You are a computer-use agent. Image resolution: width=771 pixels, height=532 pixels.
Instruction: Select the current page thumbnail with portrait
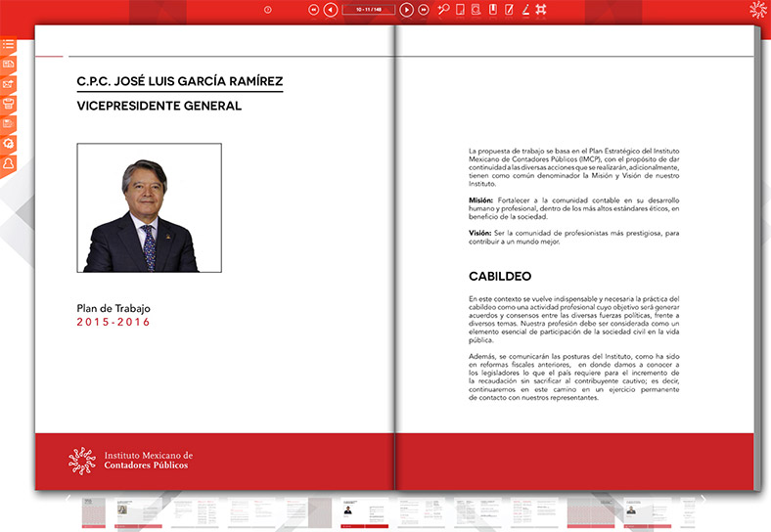[354, 511]
